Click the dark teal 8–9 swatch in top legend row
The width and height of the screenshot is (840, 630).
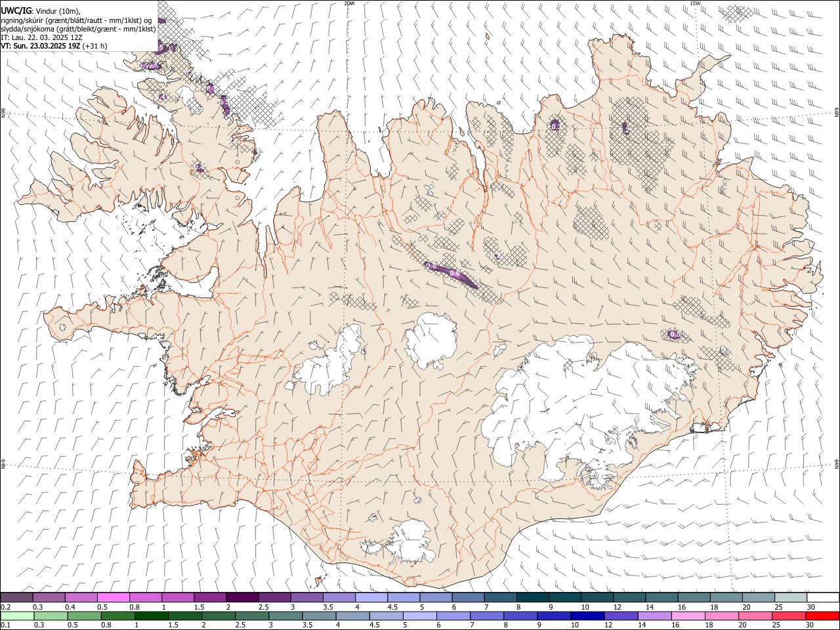coord(532,598)
